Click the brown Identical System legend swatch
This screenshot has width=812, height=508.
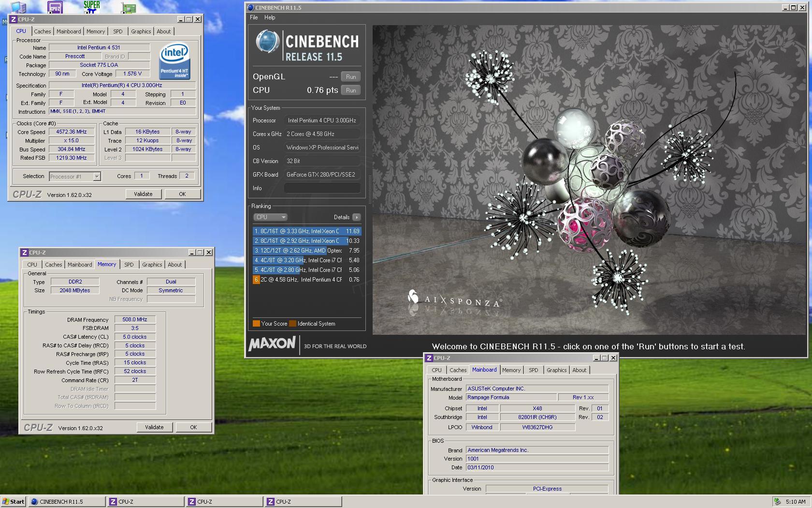pos(292,324)
